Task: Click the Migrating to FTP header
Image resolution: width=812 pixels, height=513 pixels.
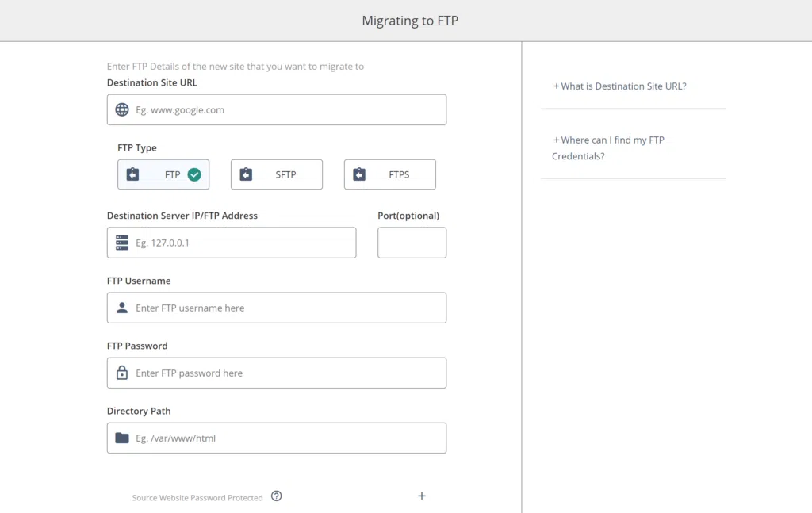Action: 409,21
